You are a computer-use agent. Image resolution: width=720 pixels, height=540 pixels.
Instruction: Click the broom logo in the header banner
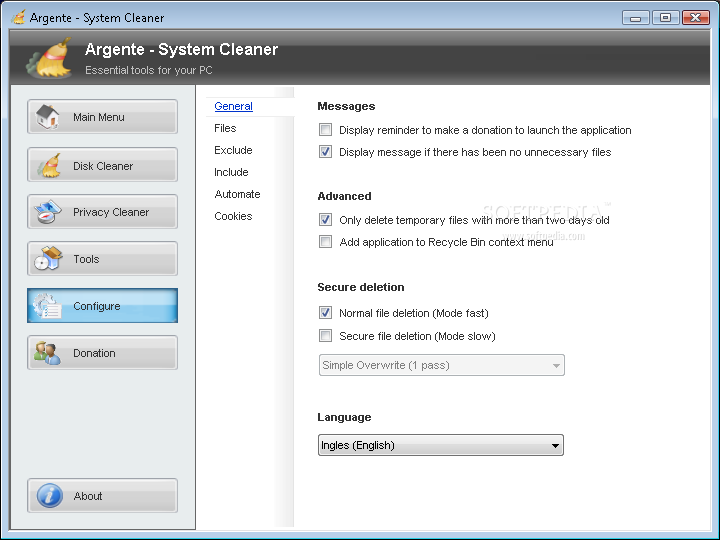(x=50, y=58)
